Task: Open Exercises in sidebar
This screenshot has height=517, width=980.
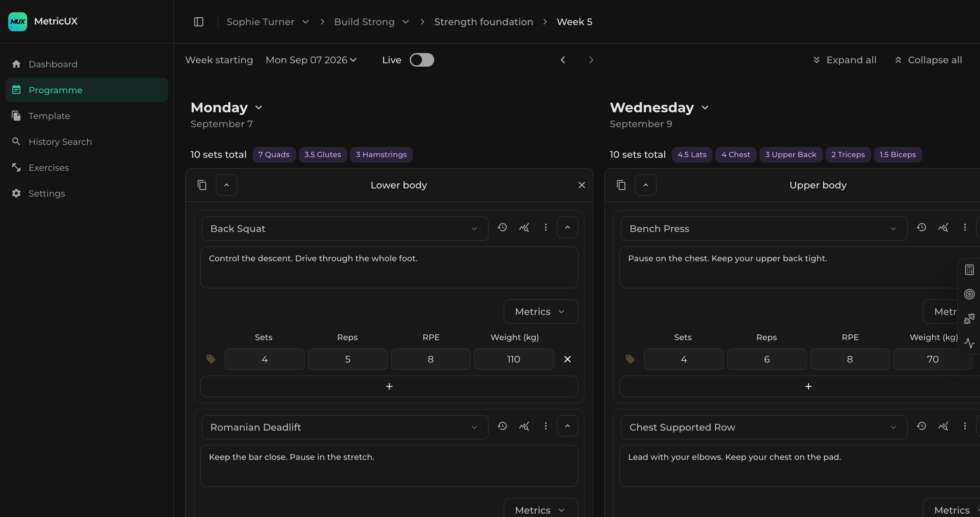Action: point(87,168)
